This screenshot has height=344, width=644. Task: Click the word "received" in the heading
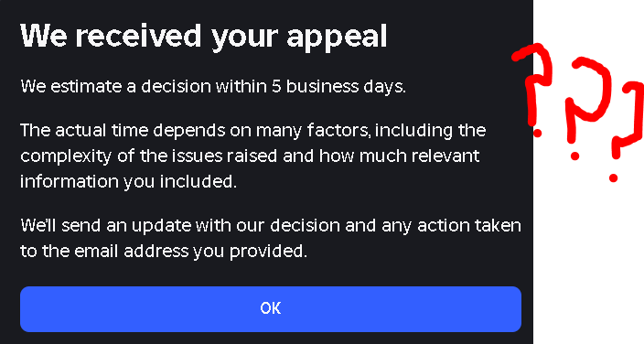138,36
